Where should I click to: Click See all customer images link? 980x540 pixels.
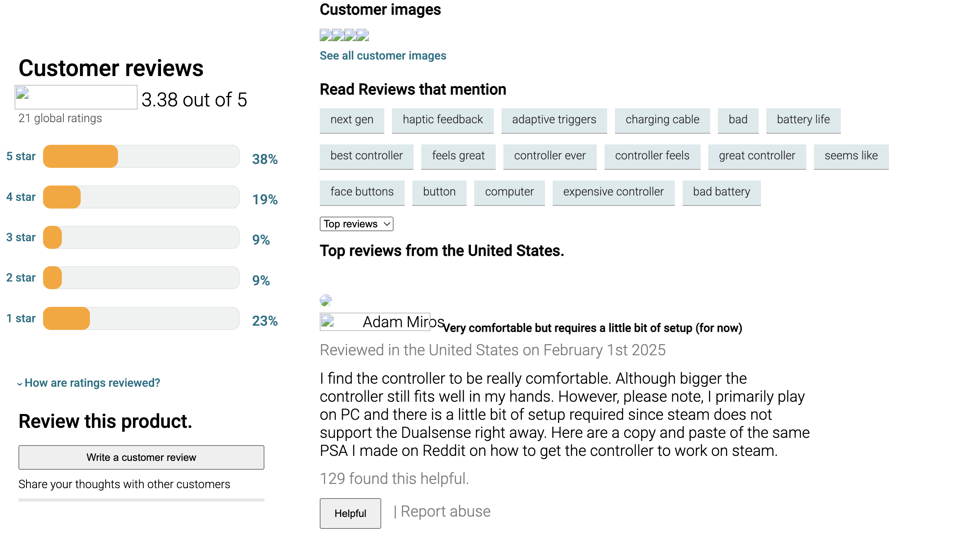383,56
